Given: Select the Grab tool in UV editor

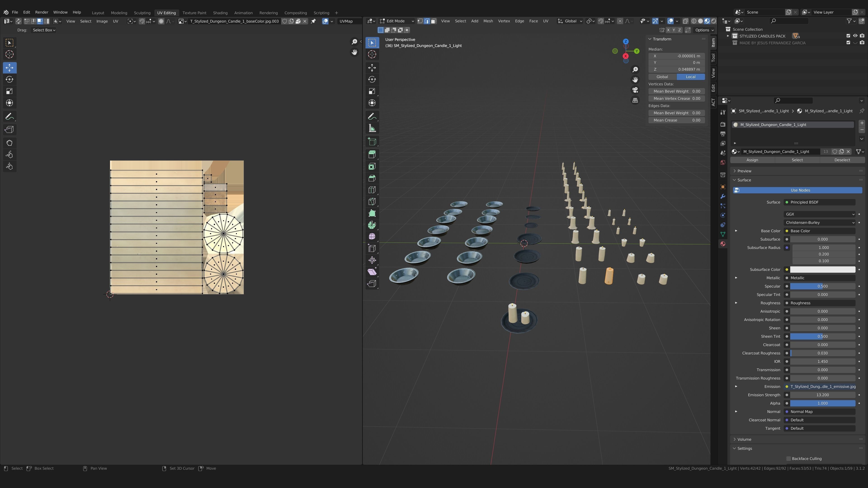Looking at the screenshot, I should [x=9, y=143].
